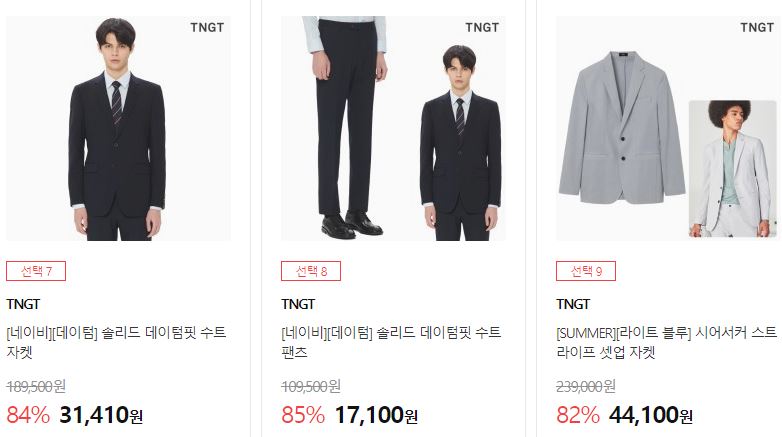This screenshot has width=782, height=437.
Task: Open the navy suit pants product image
Action: tap(393, 128)
